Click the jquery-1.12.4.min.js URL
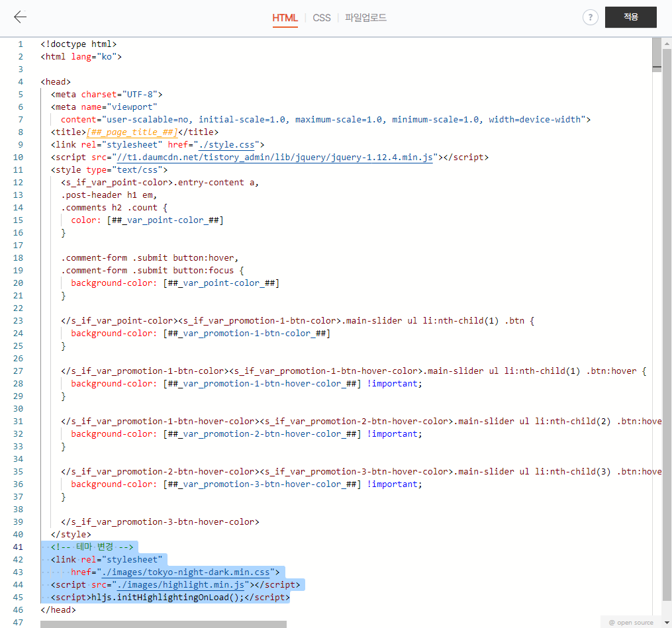 pos(275,157)
